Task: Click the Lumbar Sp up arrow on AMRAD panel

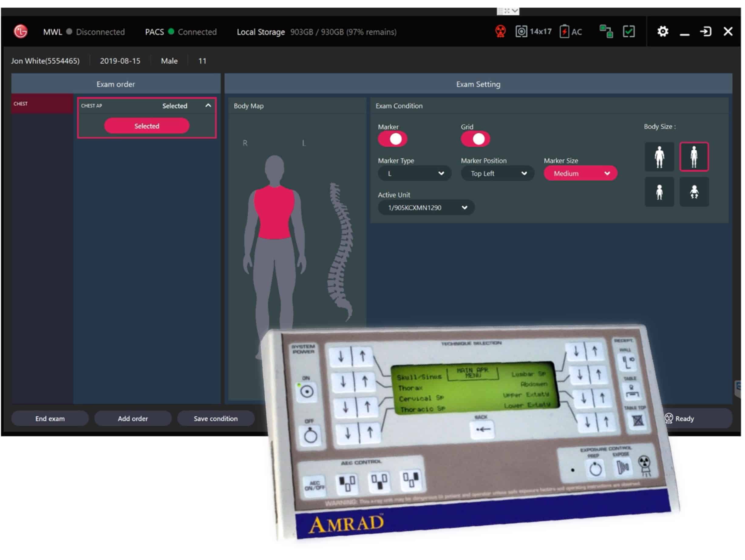Action: (x=595, y=351)
